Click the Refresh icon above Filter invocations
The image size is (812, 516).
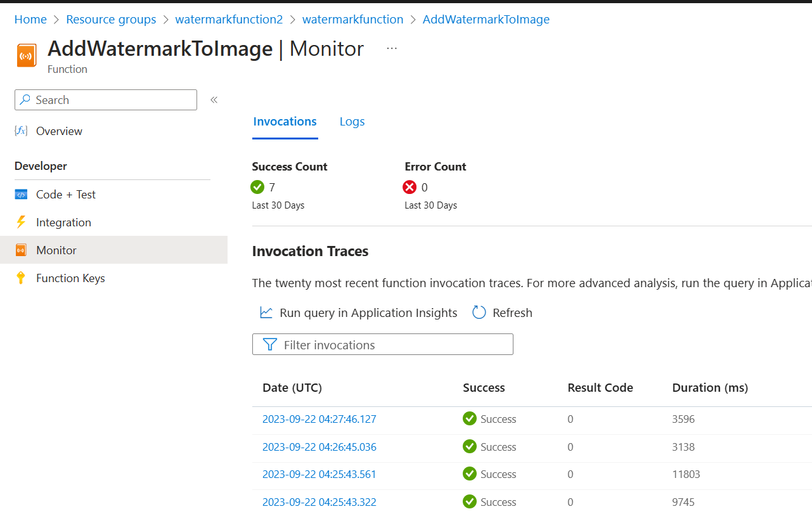pos(479,312)
